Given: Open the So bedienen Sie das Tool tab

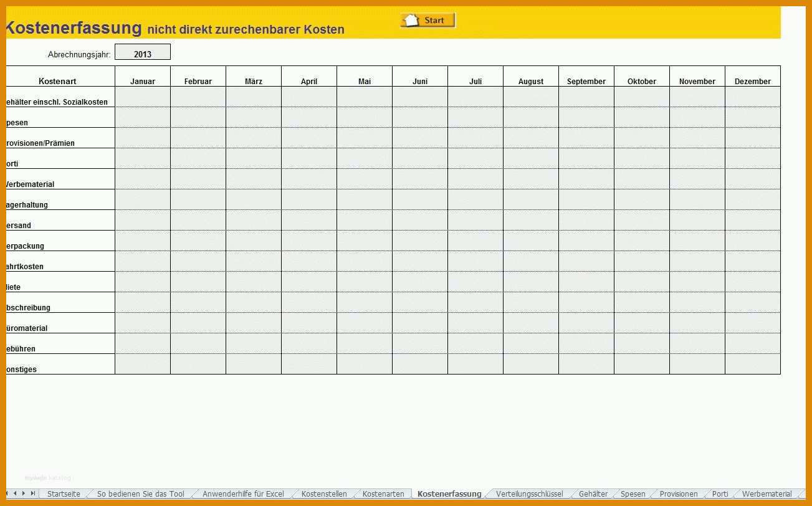Looking at the screenshot, I should [x=141, y=494].
